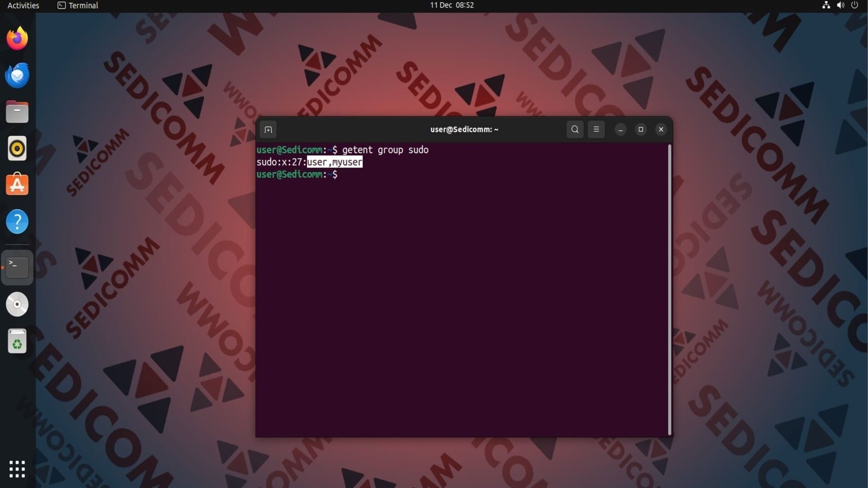Open the Activities overview
Viewport: 868px width, 488px height.
23,5
